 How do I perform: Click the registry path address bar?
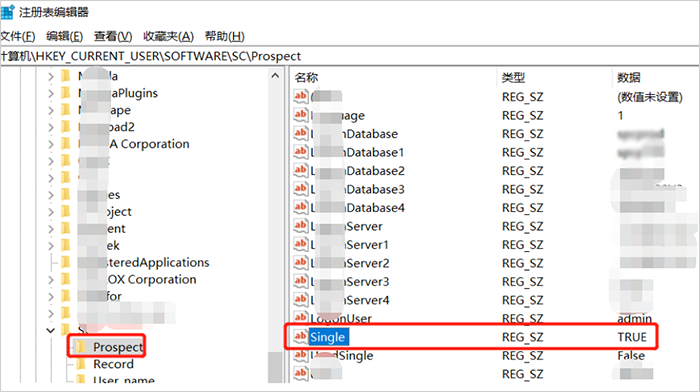[x=350, y=56]
